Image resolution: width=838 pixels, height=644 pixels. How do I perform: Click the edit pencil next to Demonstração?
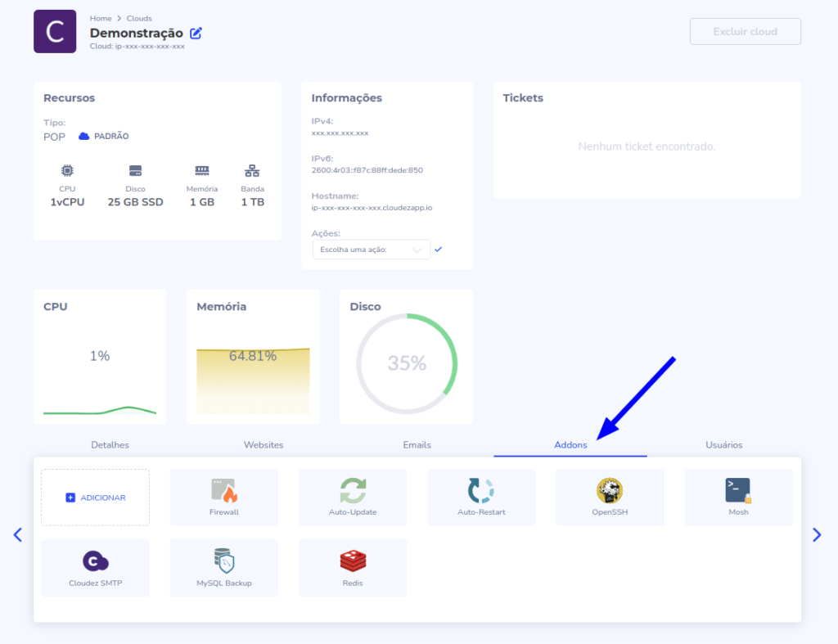click(196, 34)
